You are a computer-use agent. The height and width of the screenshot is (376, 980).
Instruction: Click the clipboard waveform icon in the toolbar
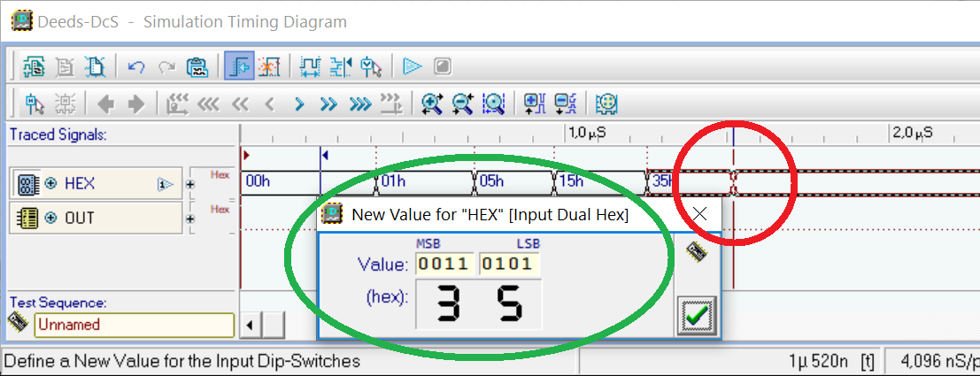coord(197,66)
